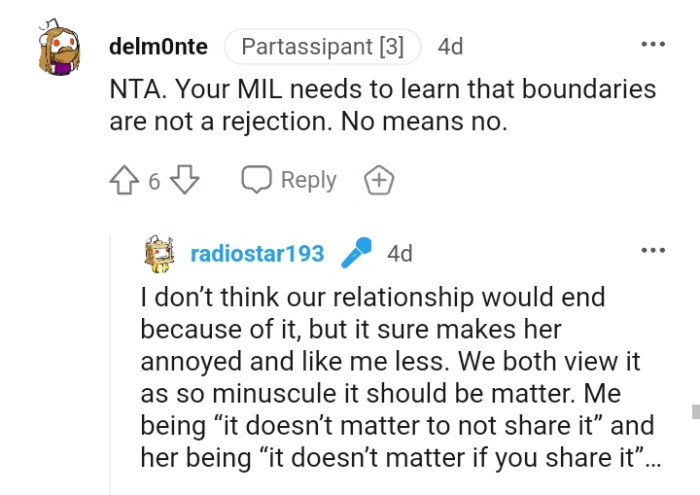Collapse the reply thread using vertical line
The height and width of the screenshot is (495, 700).
pos(110,364)
